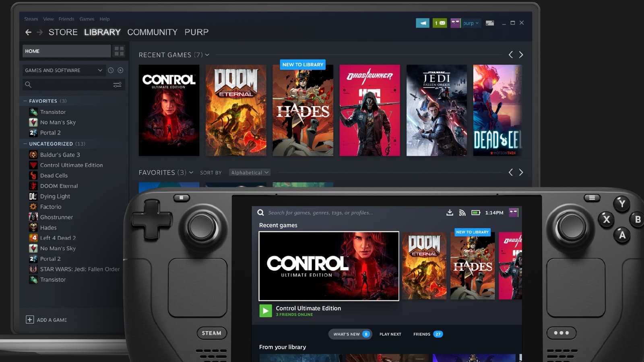Screen dimensions: 644x362
Task: Expand the Recent Games (7) shelf dropdown
Action: coord(207,55)
